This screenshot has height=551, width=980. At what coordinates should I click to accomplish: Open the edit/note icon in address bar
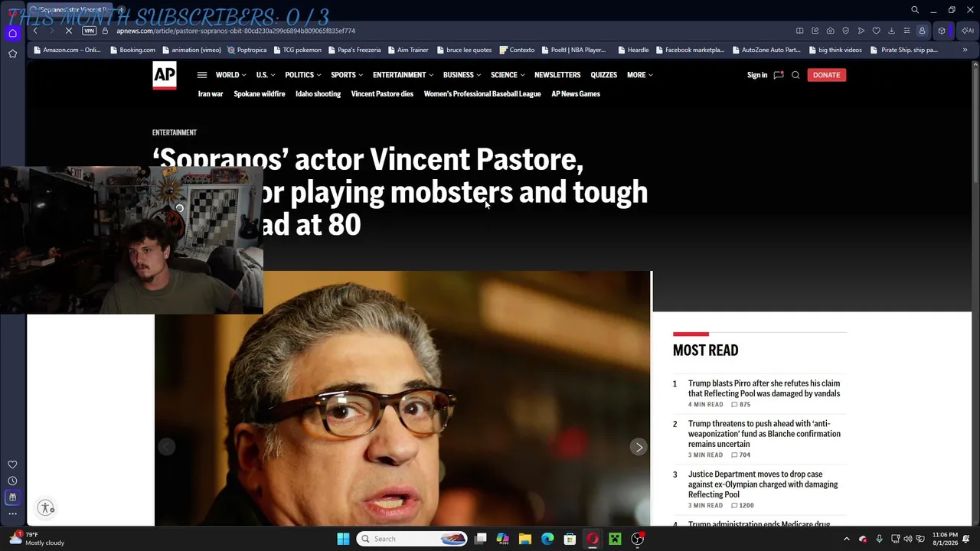(x=815, y=31)
